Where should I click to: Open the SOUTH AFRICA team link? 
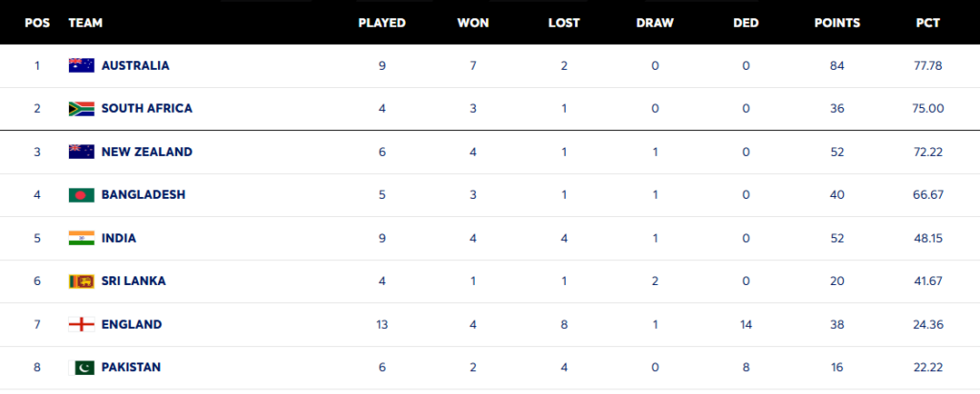(146, 109)
